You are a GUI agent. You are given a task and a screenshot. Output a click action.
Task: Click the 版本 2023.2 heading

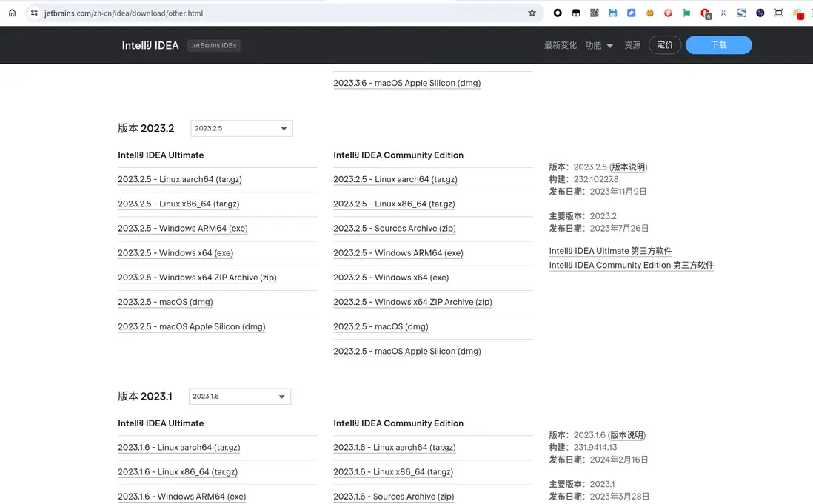click(x=146, y=129)
